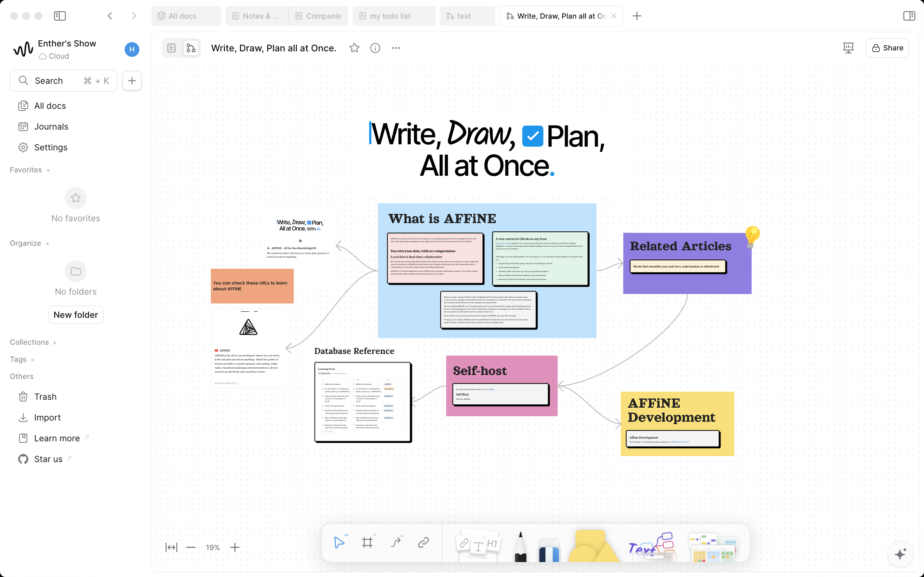Switch to the my todo list tab
Viewport: 924px width, 577px height.
[393, 16]
